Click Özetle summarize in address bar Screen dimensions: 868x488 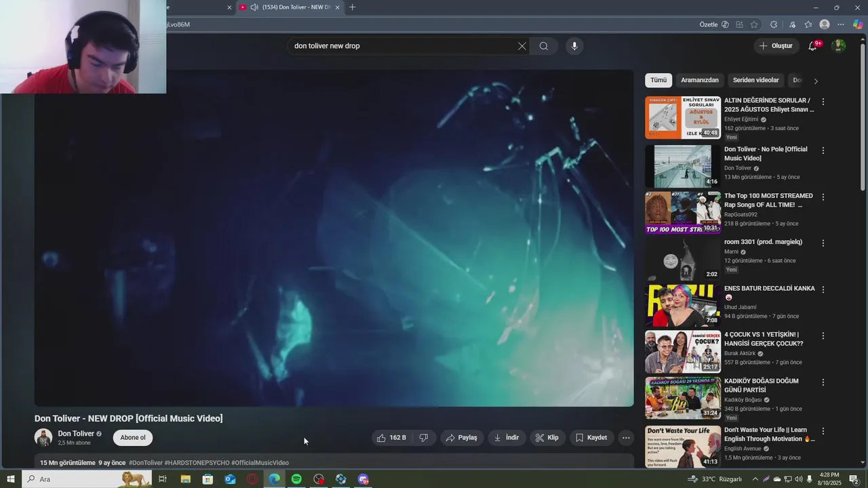714,24
